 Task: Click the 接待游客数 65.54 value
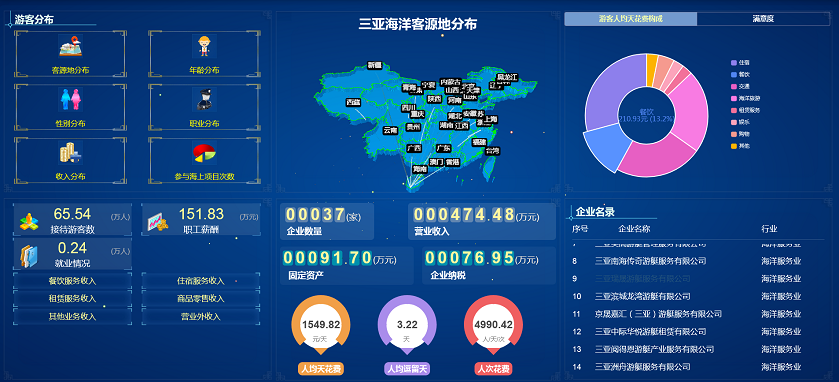pos(72,215)
